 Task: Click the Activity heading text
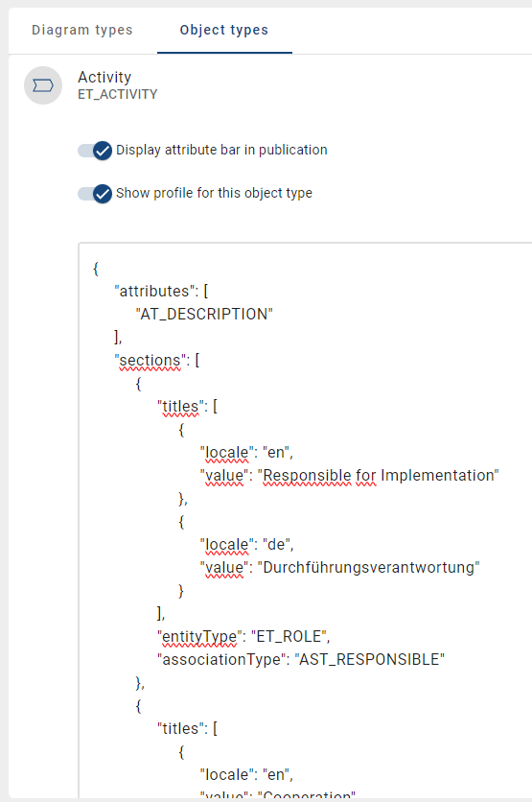coord(104,78)
